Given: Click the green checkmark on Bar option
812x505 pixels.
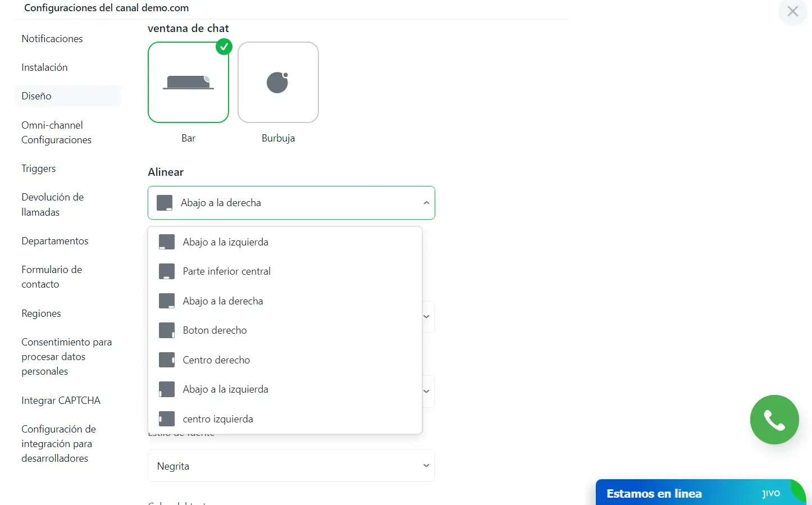Looking at the screenshot, I should [x=224, y=47].
